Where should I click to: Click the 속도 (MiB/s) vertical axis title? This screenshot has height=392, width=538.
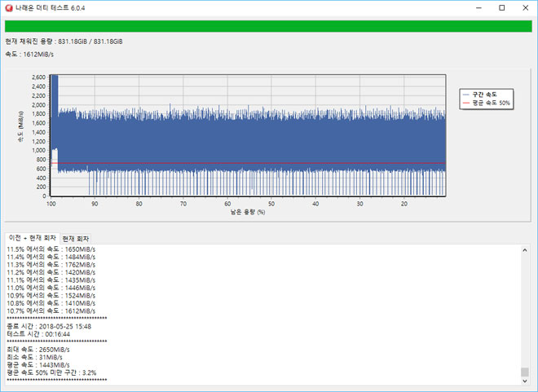pyautogui.click(x=21, y=126)
